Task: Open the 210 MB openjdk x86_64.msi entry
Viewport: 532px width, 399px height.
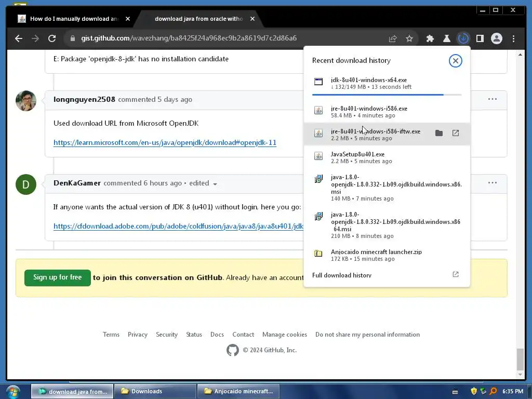Action: pyautogui.click(x=387, y=225)
